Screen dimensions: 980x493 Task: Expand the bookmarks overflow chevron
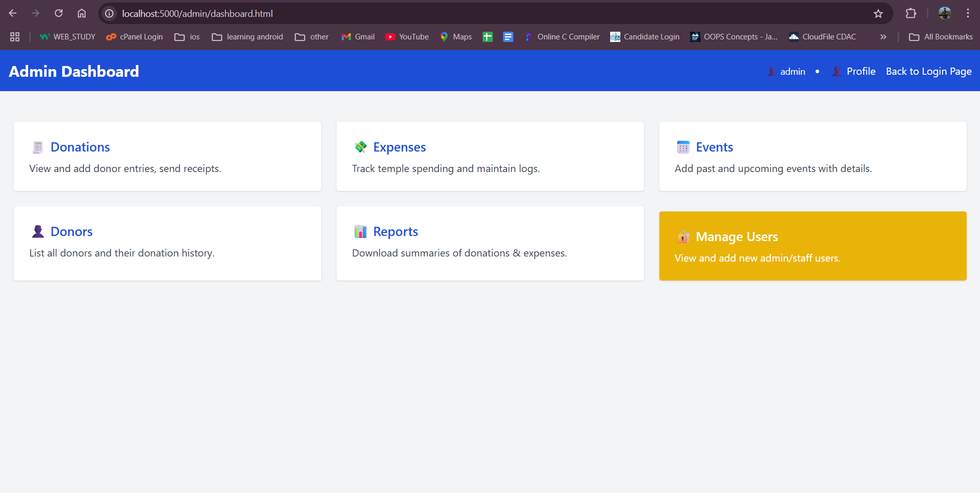pyautogui.click(x=883, y=36)
